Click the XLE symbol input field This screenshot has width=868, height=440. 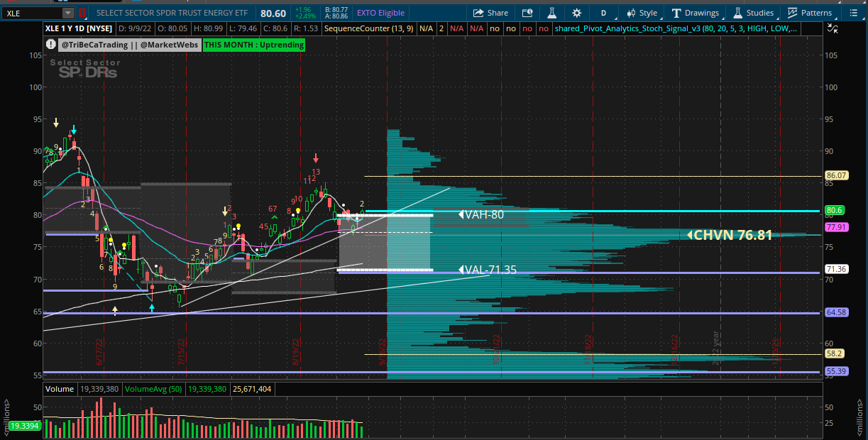(x=31, y=13)
